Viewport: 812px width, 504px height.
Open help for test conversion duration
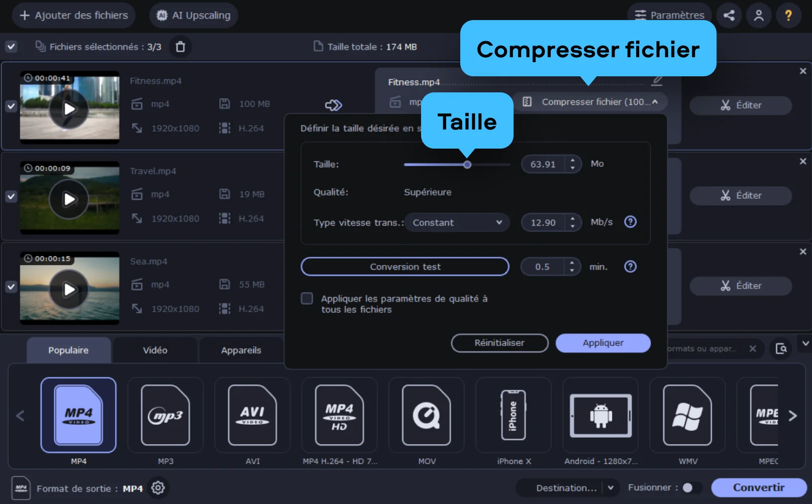coord(630,267)
